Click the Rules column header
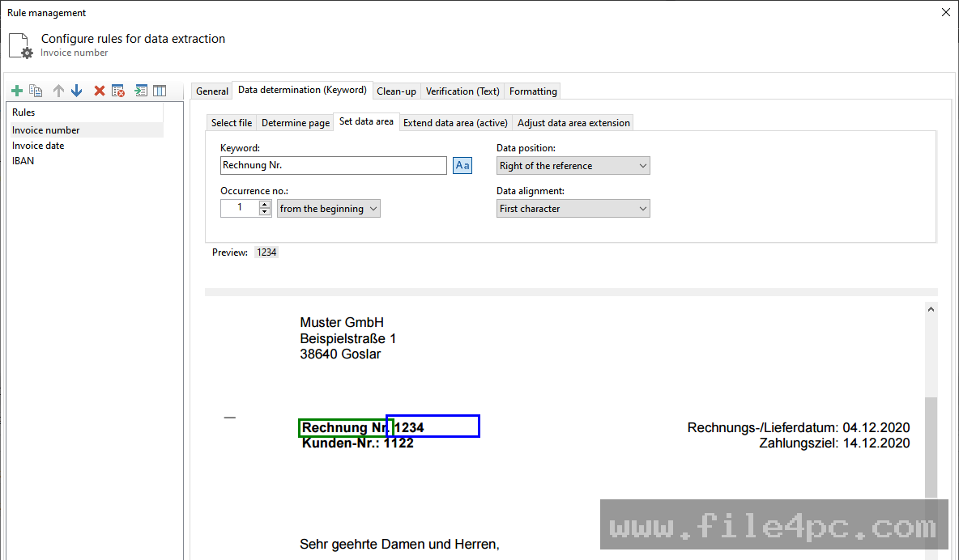Screen dimensions: 959x560 [x=86, y=112]
